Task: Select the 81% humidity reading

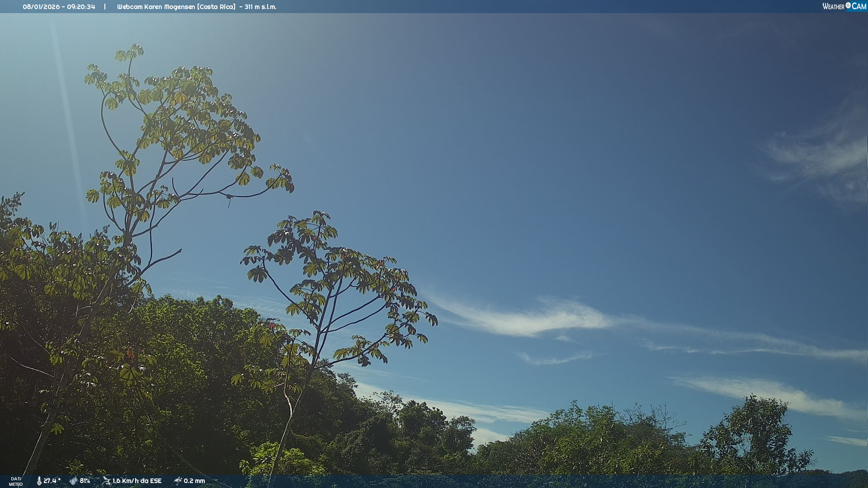Action: tap(85, 481)
